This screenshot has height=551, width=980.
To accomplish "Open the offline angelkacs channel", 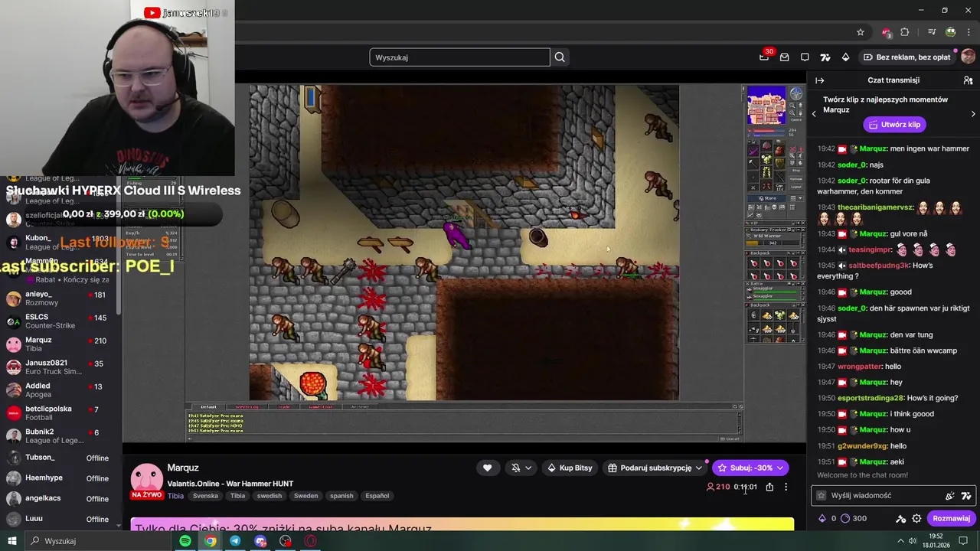I will (60, 499).
